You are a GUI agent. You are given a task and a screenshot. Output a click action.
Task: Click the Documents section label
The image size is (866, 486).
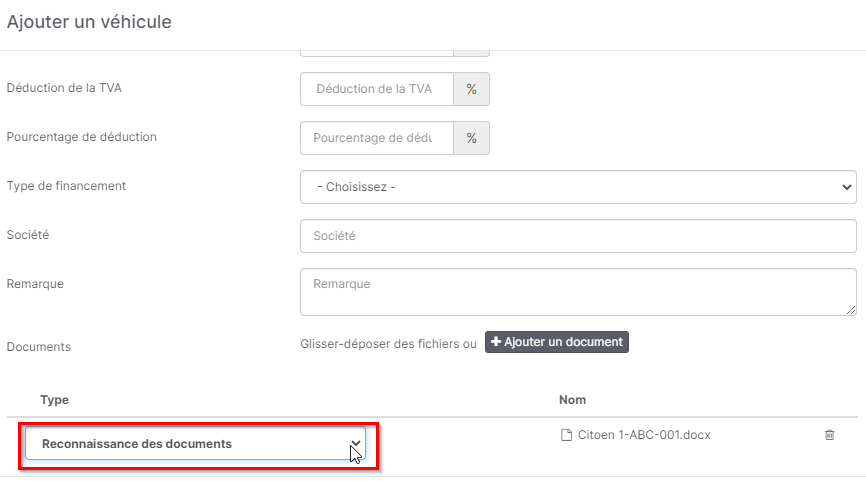(x=38, y=347)
